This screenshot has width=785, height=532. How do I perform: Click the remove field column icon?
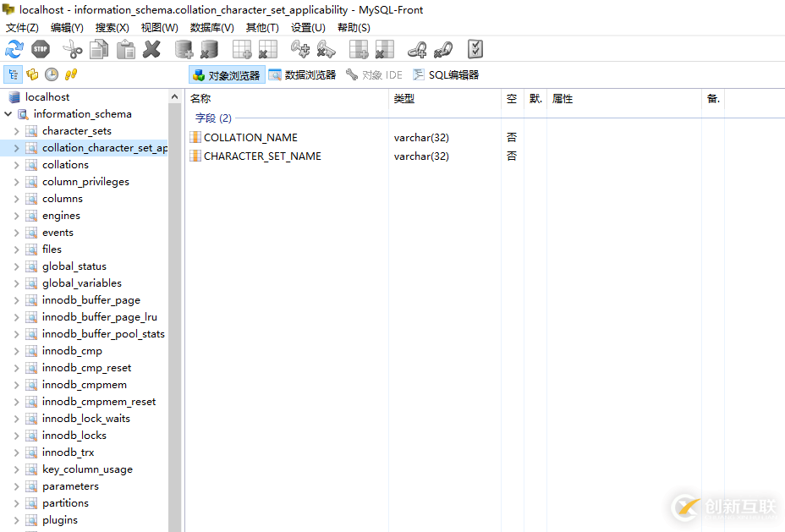click(x=385, y=49)
